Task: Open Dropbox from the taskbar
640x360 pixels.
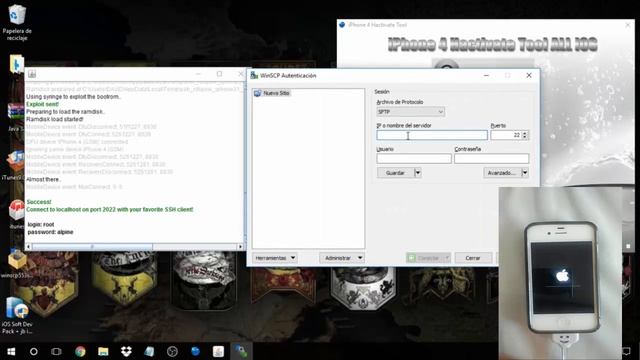Action: coord(126,351)
